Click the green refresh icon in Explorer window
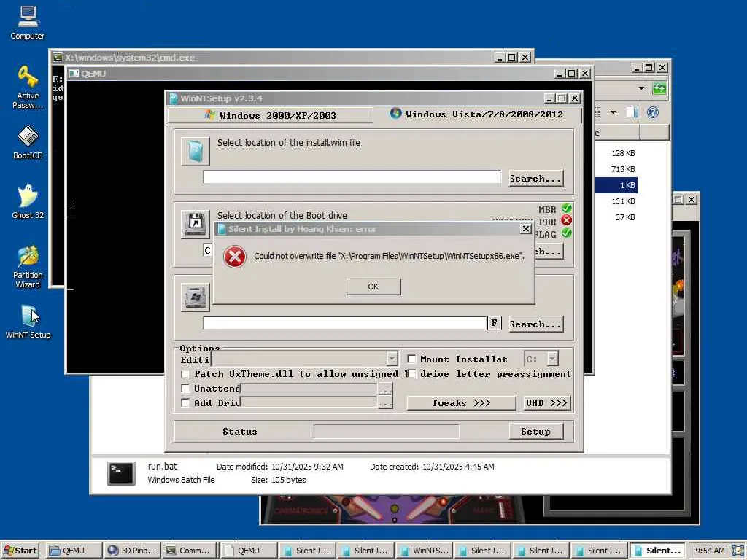The width and height of the screenshot is (747, 560). coord(659,88)
